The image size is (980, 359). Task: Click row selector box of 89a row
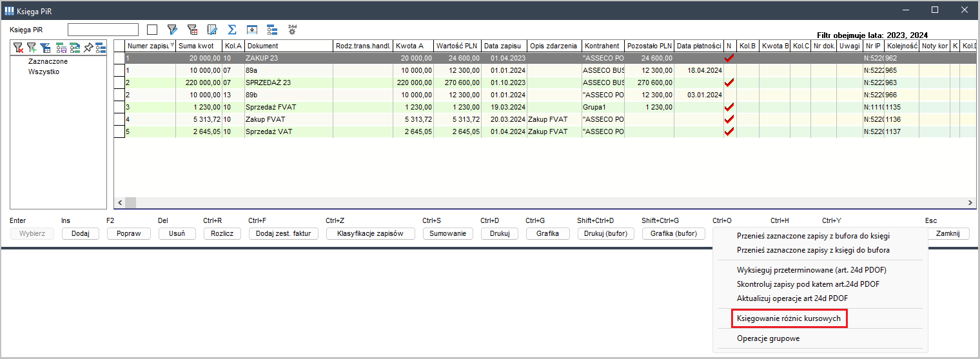[119, 70]
